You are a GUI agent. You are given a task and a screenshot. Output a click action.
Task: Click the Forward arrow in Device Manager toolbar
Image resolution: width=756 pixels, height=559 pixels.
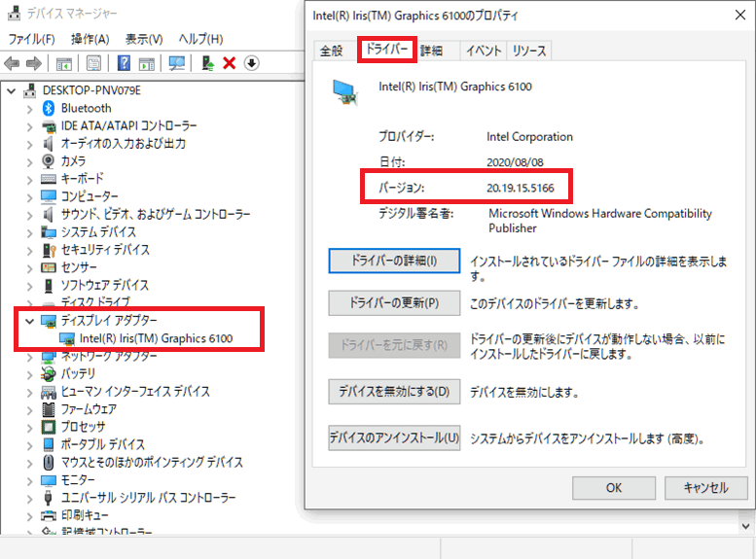pyautogui.click(x=34, y=63)
